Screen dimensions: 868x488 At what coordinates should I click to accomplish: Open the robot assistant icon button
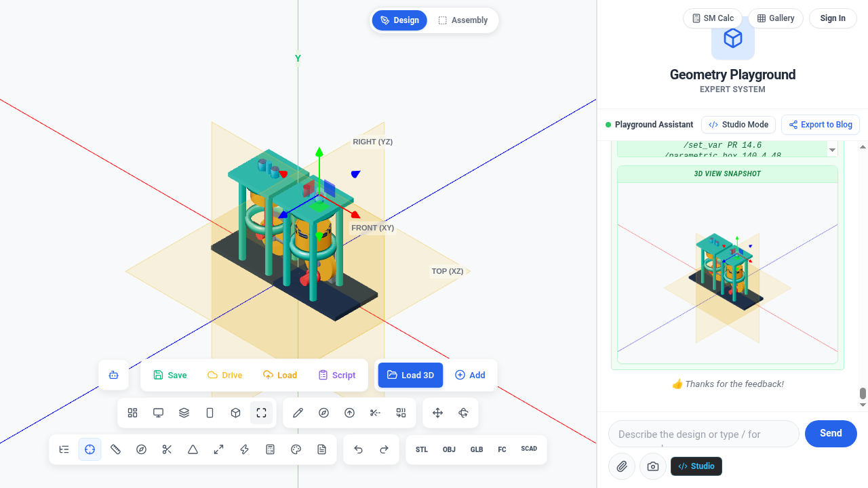(114, 375)
